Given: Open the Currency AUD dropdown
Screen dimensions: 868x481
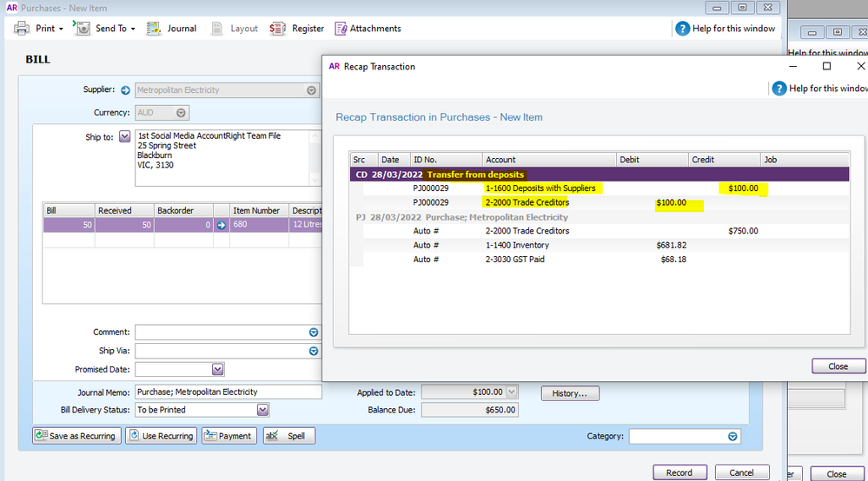Looking at the screenshot, I should pyautogui.click(x=181, y=113).
